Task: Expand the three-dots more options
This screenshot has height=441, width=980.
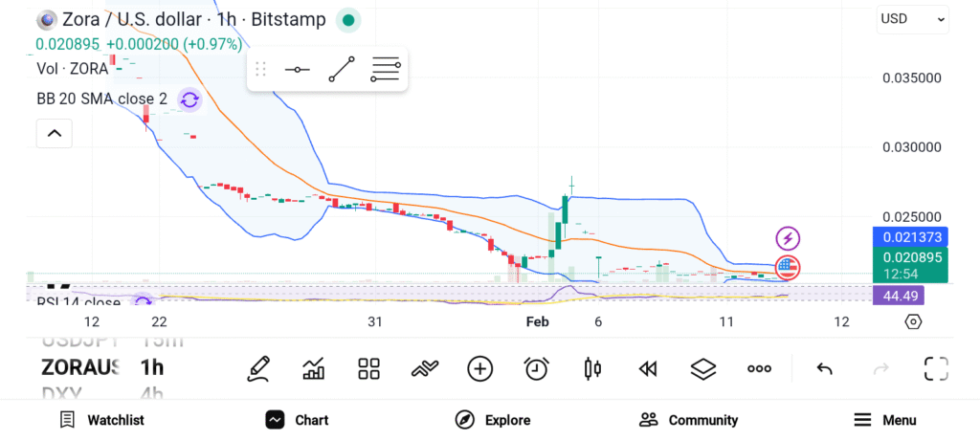Action: 760,368
